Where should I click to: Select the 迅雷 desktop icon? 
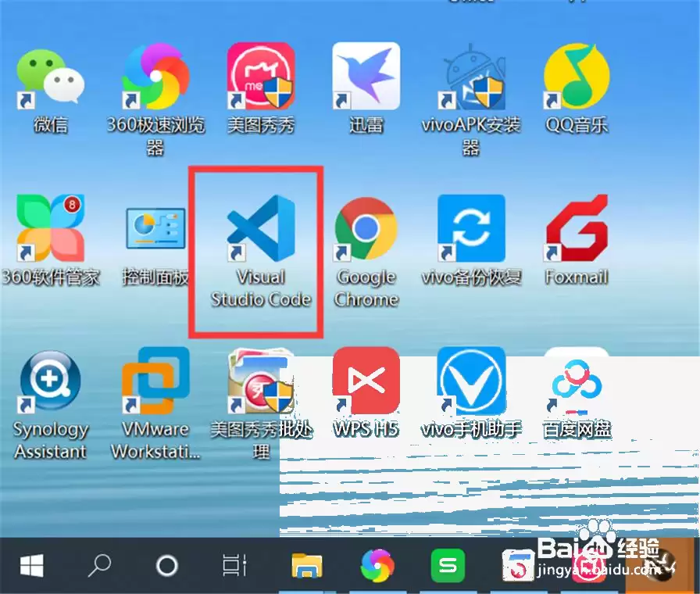(x=366, y=76)
